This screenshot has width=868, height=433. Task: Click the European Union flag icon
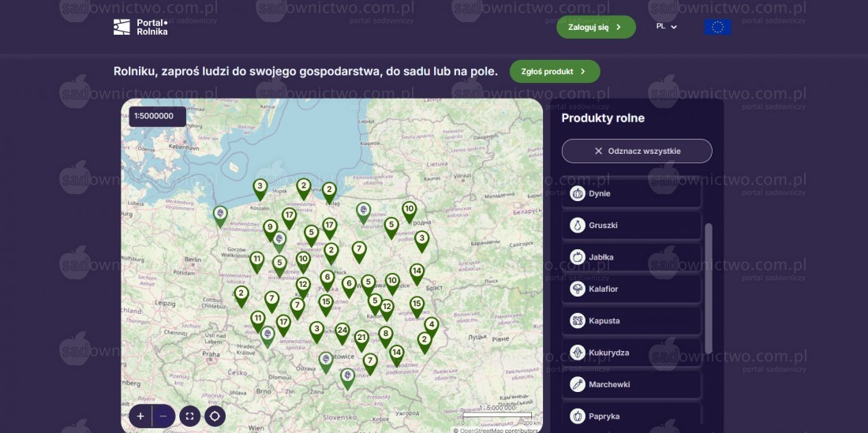(x=717, y=27)
